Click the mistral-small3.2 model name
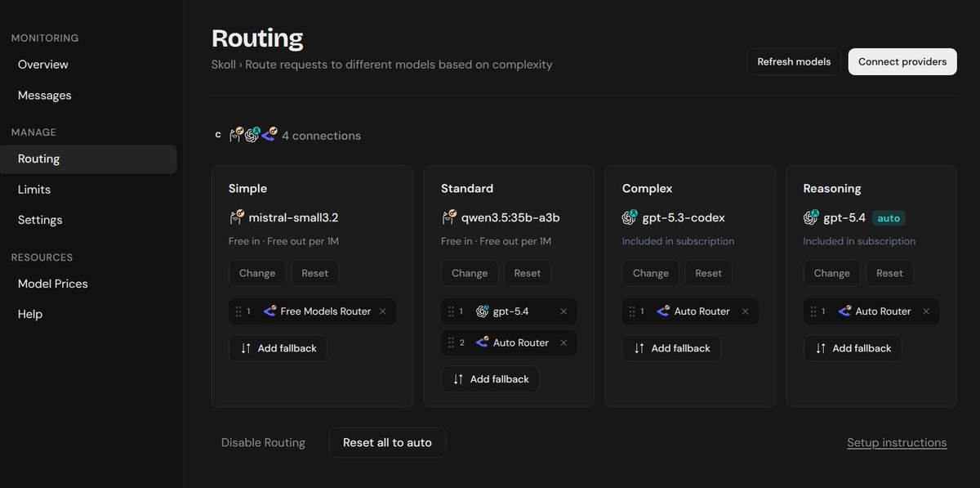This screenshot has width=980, height=488. click(x=293, y=217)
